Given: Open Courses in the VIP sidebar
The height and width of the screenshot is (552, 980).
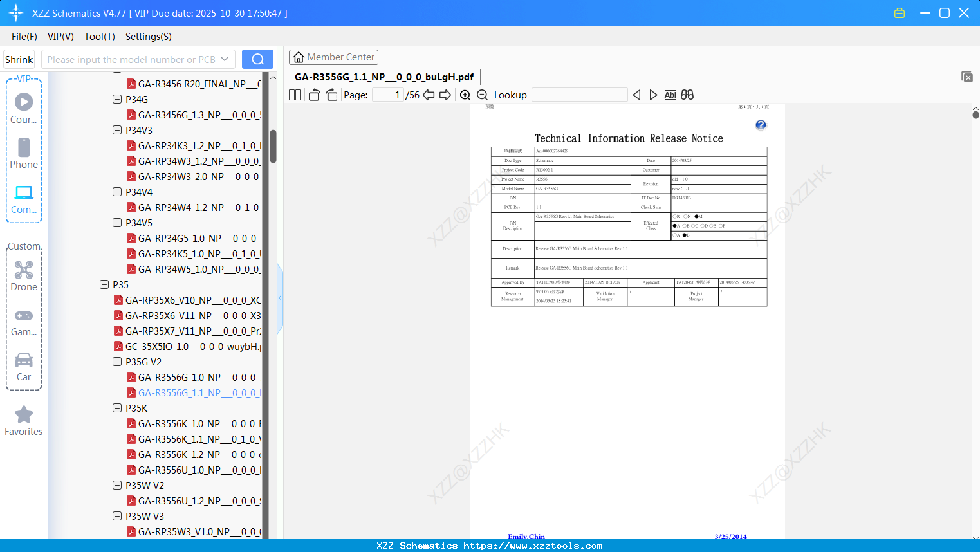Looking at the screenshot, I should (x=24, y=109).
